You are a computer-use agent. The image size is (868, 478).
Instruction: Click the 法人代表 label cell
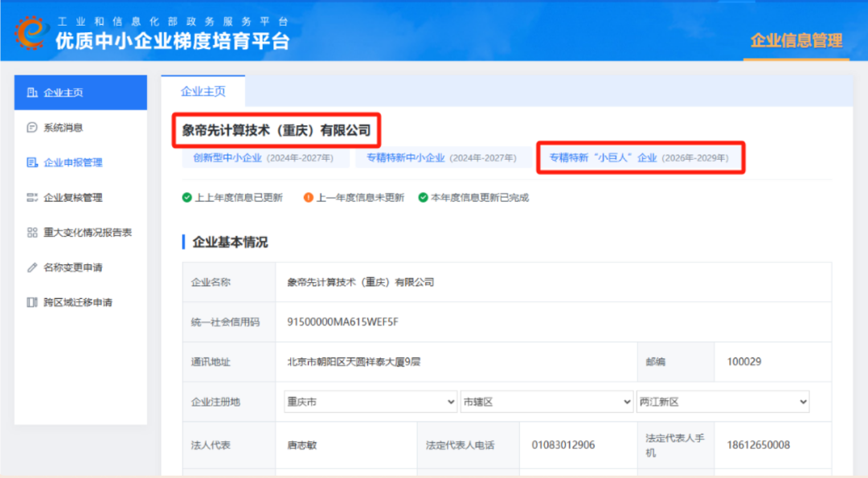229,445
